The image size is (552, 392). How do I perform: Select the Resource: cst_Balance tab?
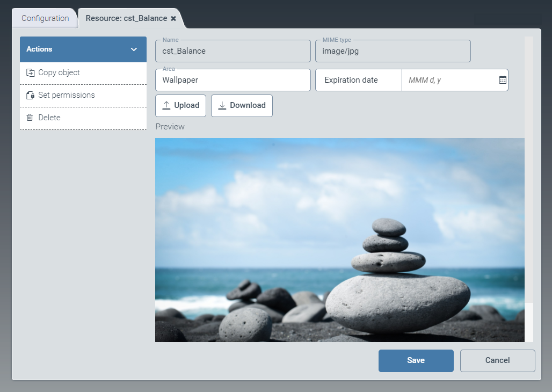(x=126, y=18)
